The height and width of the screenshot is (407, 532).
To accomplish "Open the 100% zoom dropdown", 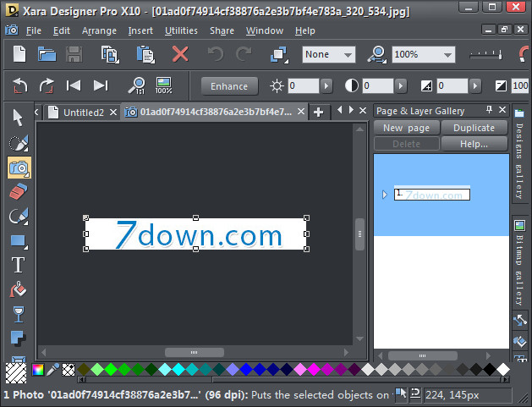I will click(x=417, y=54).
